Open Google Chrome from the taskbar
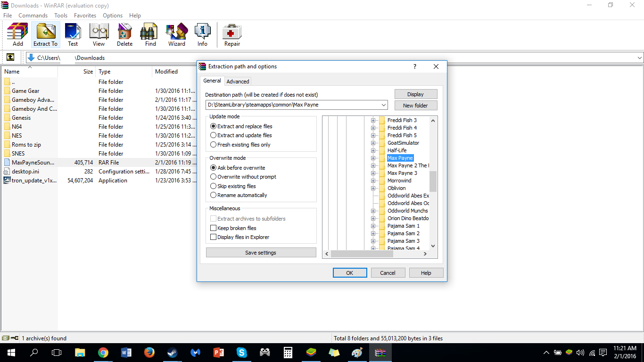Viewport: 644px width, 362px height. 103,352
